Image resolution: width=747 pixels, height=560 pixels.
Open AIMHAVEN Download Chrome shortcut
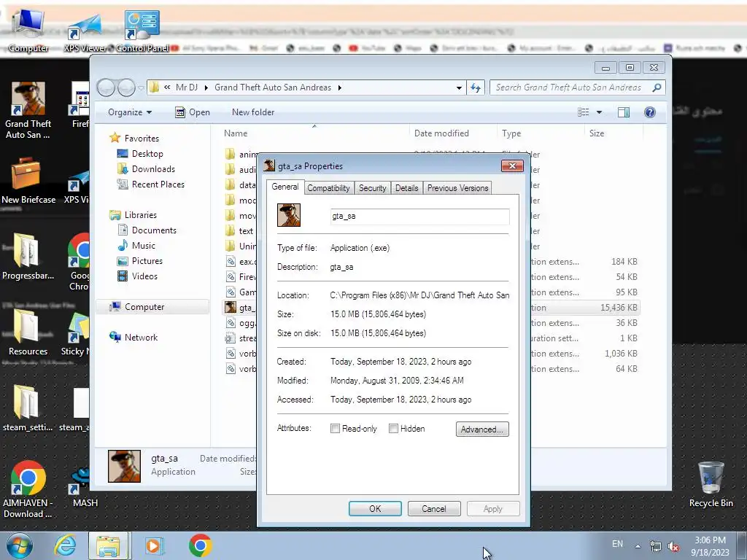tap(28, 489)
